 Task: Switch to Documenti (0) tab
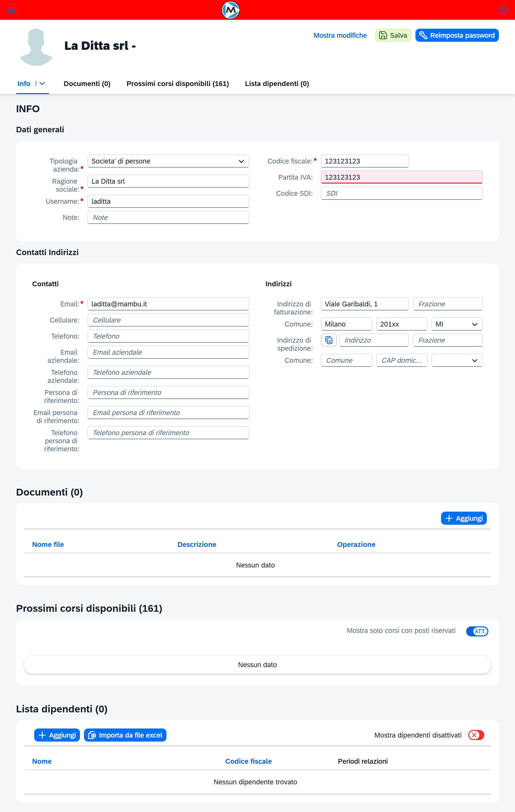point(87,84)
